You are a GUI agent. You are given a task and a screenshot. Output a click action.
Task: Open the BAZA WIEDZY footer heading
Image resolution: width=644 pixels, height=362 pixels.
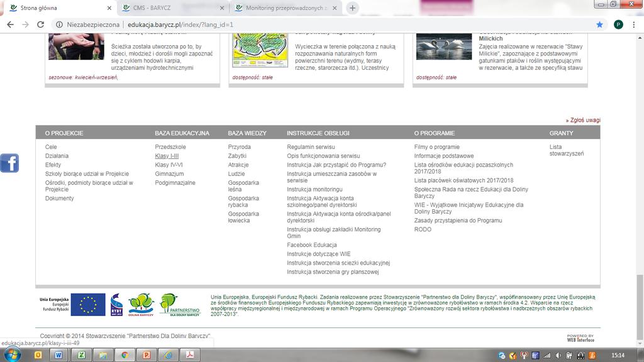tap(247, 133)
